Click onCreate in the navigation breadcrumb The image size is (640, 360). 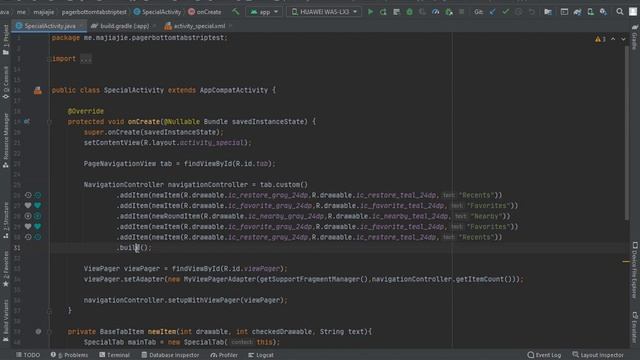tap(204, 12)
